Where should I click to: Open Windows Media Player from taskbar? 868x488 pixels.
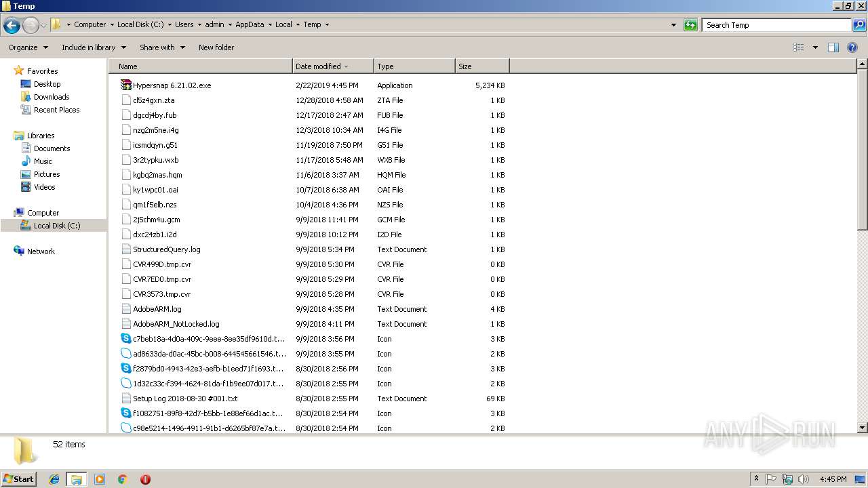tap(100, 479)
